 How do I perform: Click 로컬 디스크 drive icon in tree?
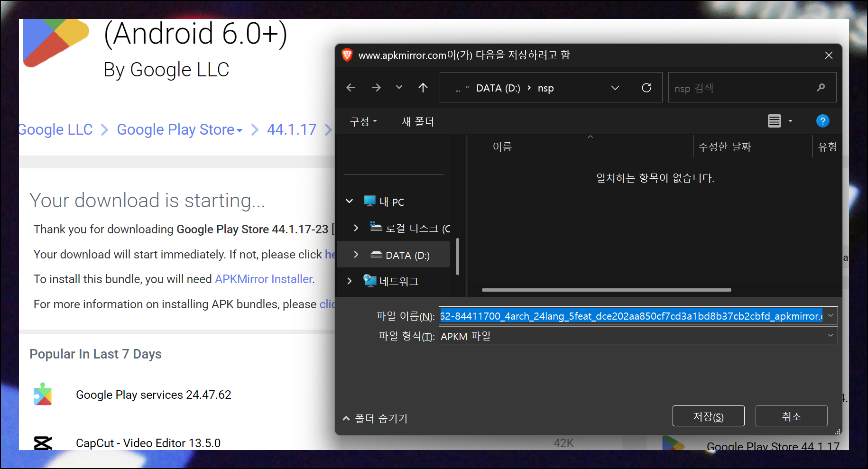(376, 226)
